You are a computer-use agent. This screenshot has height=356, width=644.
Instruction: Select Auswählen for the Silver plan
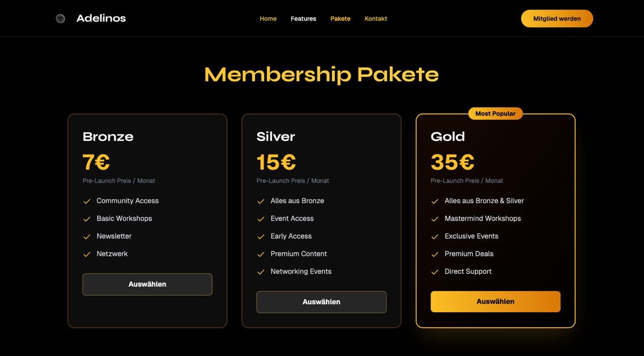tap(321, 301)
